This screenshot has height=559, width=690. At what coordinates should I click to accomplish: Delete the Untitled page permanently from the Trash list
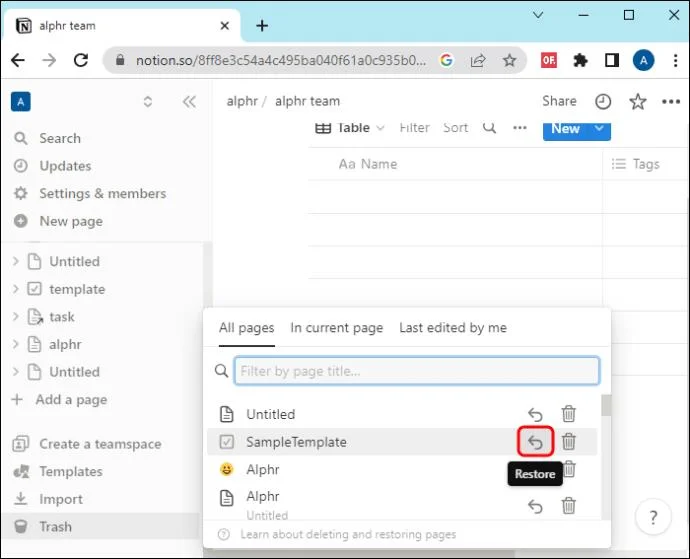tap(569, 414)
